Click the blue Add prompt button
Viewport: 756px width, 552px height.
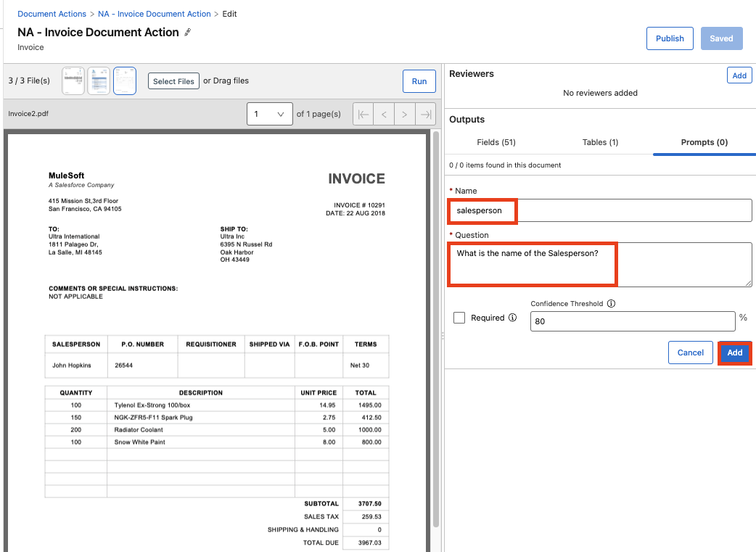point(735,353)
